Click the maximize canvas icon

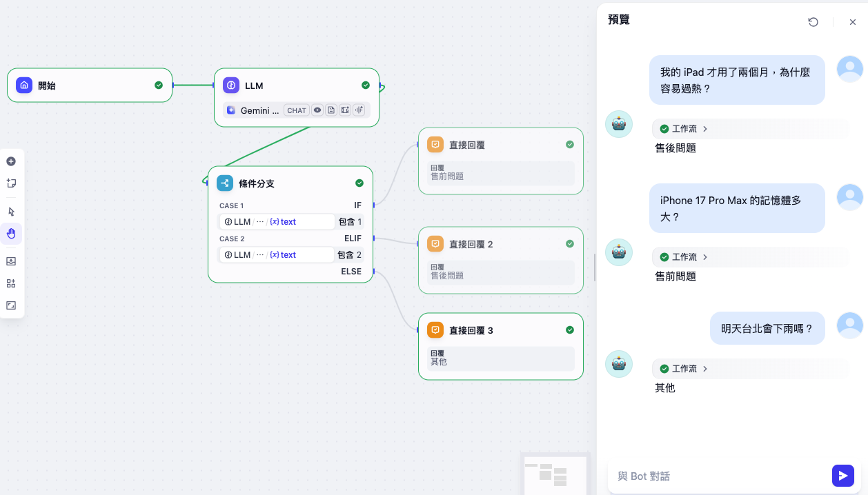(11, 305)
